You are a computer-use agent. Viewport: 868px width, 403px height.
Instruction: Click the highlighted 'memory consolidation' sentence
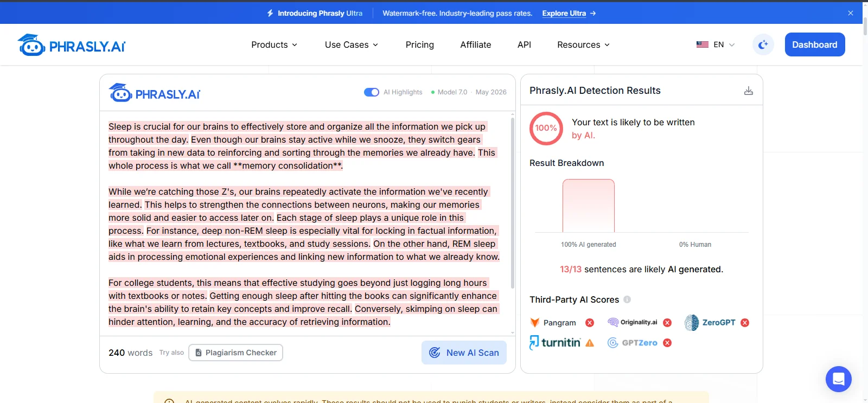coord(302,159)
